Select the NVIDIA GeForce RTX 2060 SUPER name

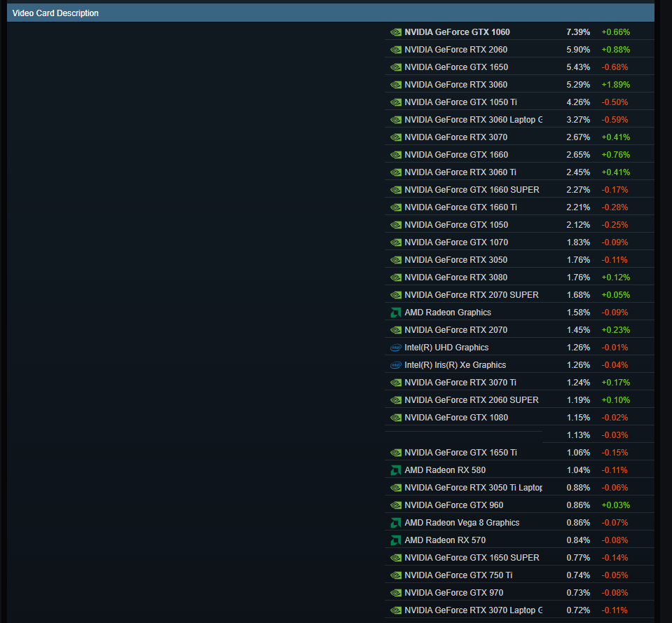coord(472,400)
